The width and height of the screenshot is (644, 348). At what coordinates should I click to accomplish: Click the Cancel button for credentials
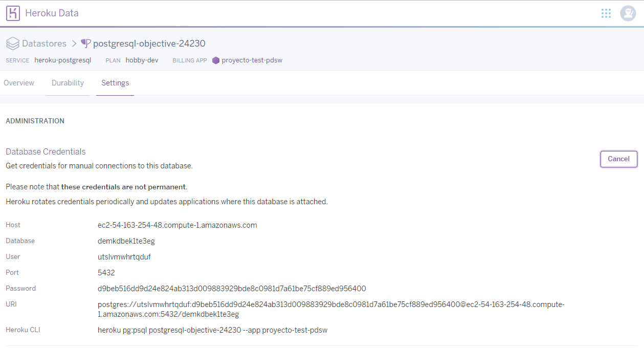point(618,159)
